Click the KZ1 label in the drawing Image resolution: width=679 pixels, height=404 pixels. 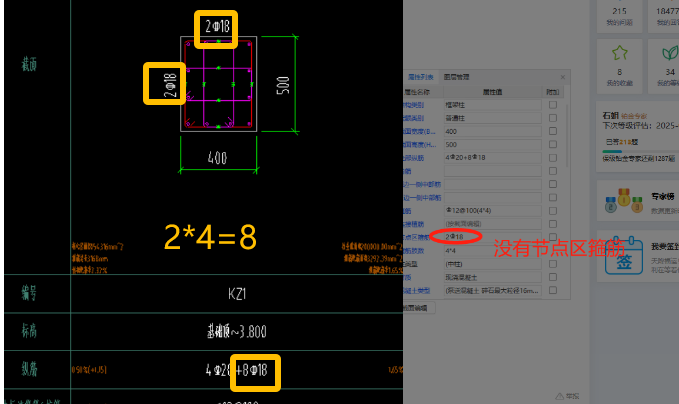tap(237, 294)
